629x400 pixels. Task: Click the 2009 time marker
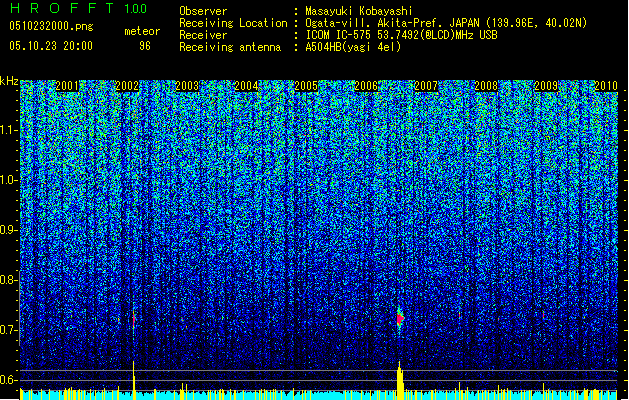(546, 86)
